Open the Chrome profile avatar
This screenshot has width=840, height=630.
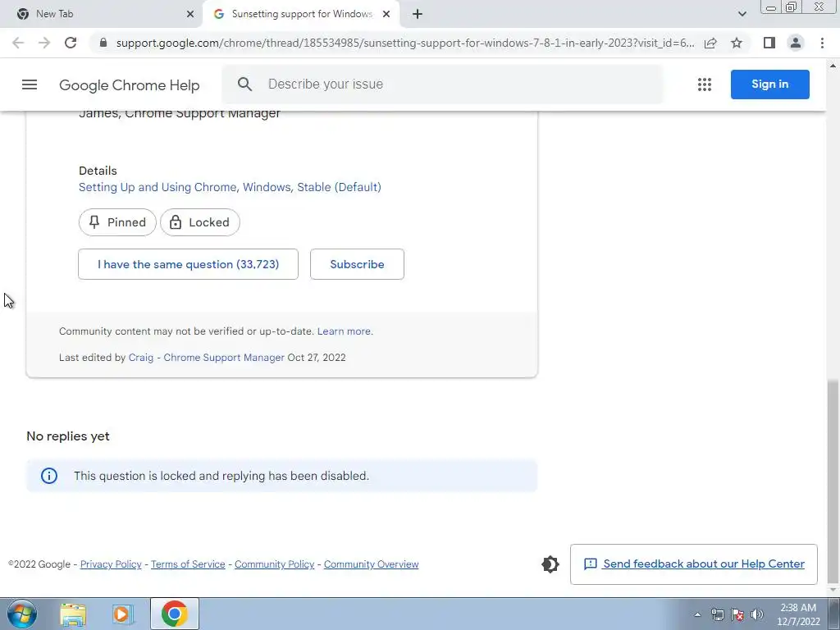pyautogui.click(x=796, y=43)
